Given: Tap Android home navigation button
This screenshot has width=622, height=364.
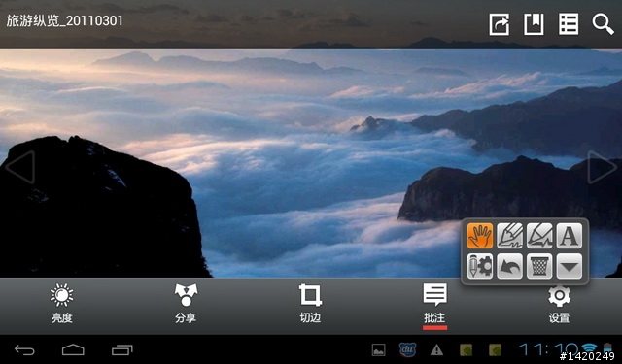Looking at the screenshot, I should [x=73, y=350].
